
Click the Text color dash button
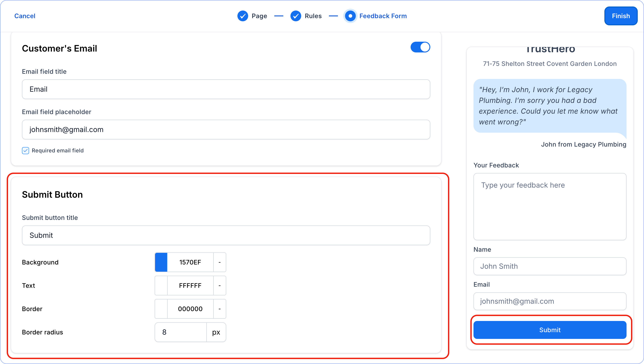point(220,285)
